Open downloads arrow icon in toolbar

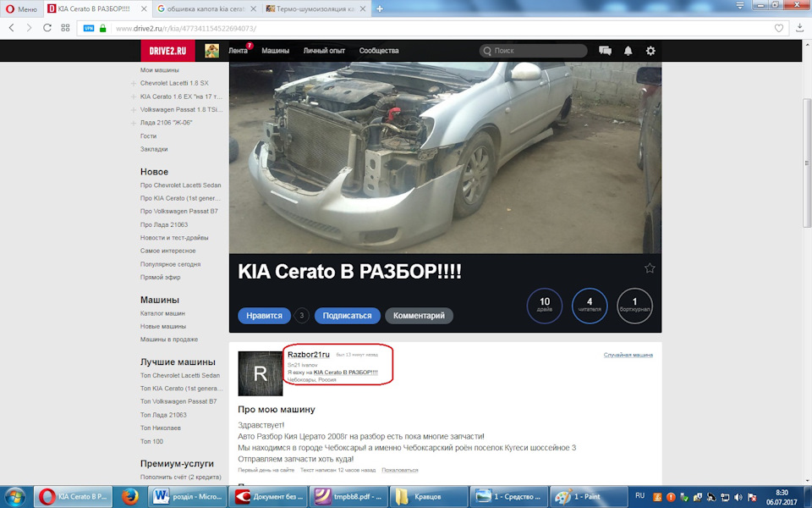[x=800, y=28]
